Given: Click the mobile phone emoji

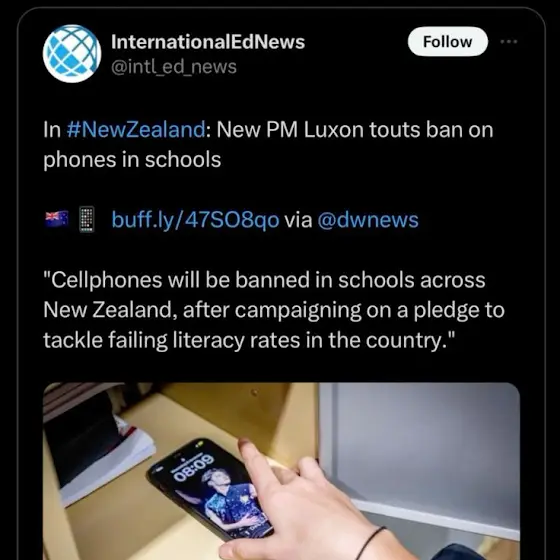Looking at the screenshot, I should (87, 219).
